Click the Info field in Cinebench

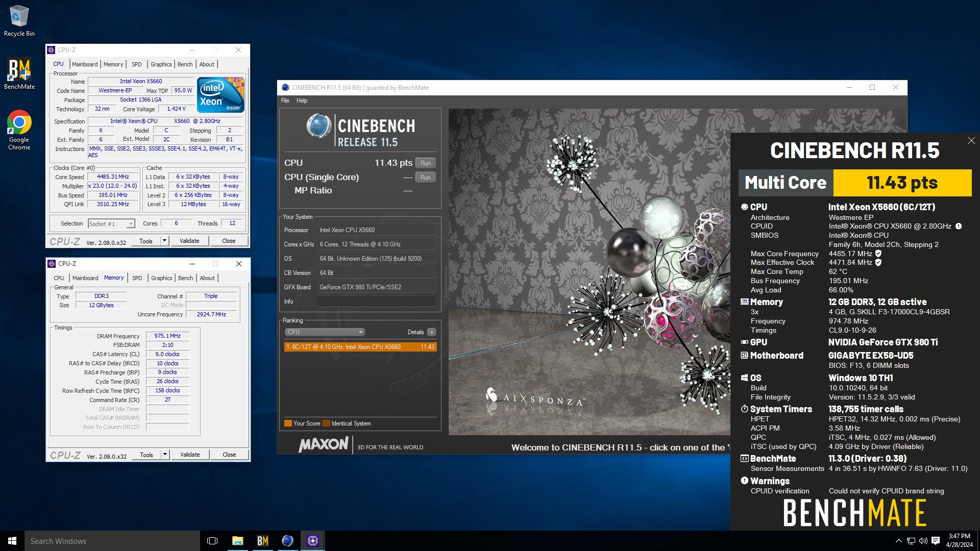coord(377,302)
